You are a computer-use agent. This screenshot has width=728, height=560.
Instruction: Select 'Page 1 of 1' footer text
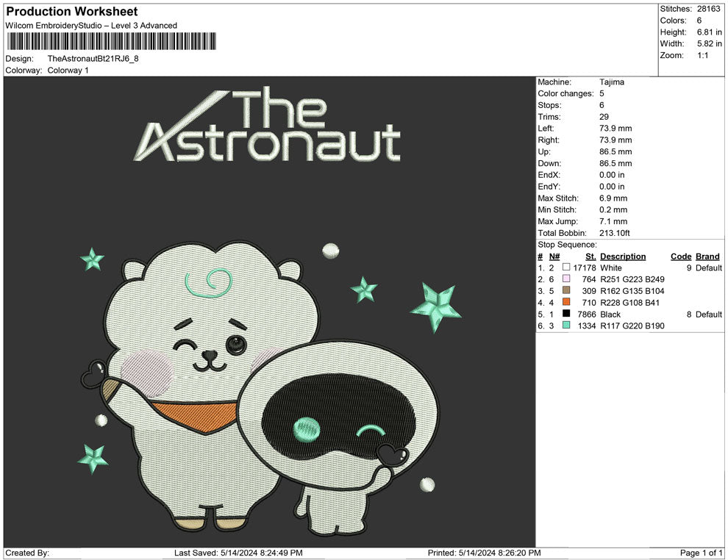click(x=701, y=553)
